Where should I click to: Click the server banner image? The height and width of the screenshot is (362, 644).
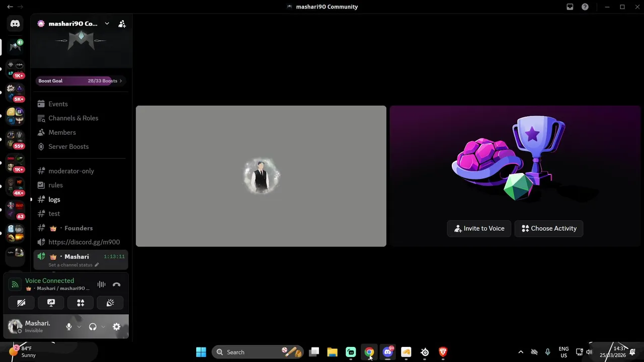point(81,41)
